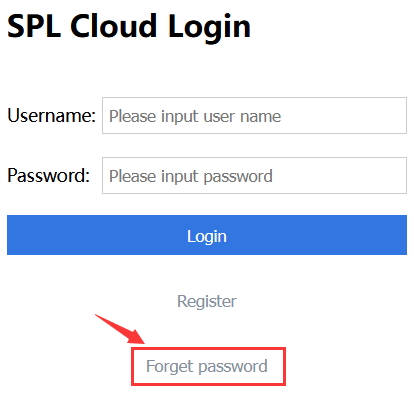Viewport: 414px width, 393px height.
Task: Click the 'Please input user name' placeholder
Action: pos(195,116)
